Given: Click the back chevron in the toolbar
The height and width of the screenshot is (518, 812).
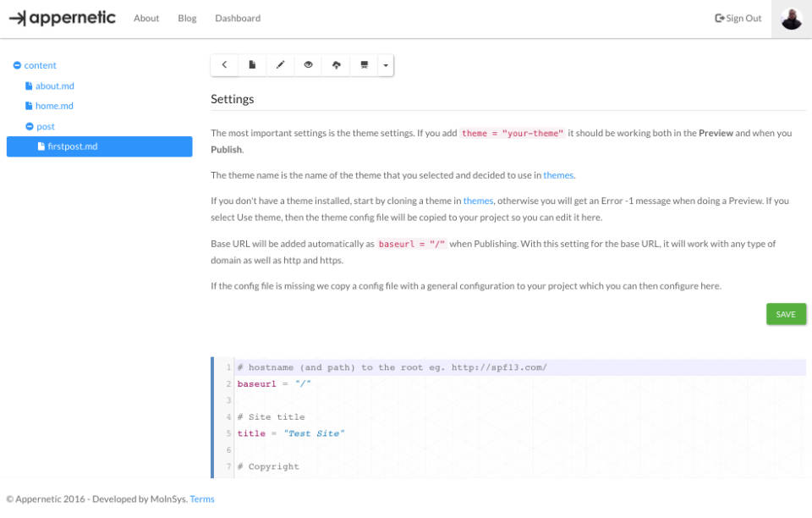Looking at the screenshot, I should tap(224, 65).
